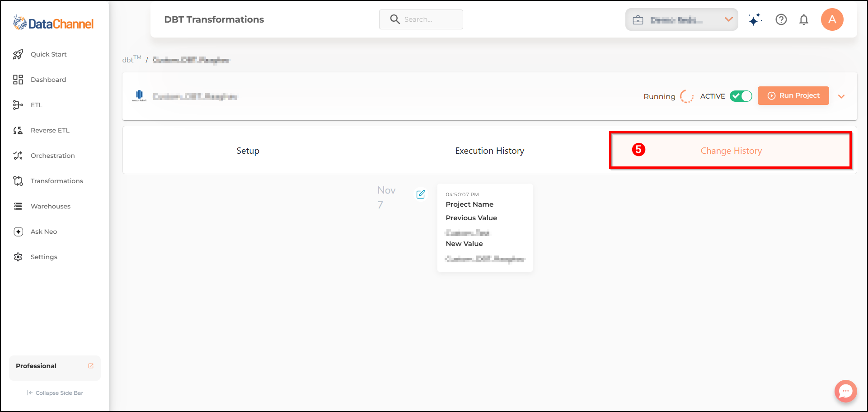Click the Nov 7 date label
The height and width of the screenshot is (412, 868).
point(386,197)
